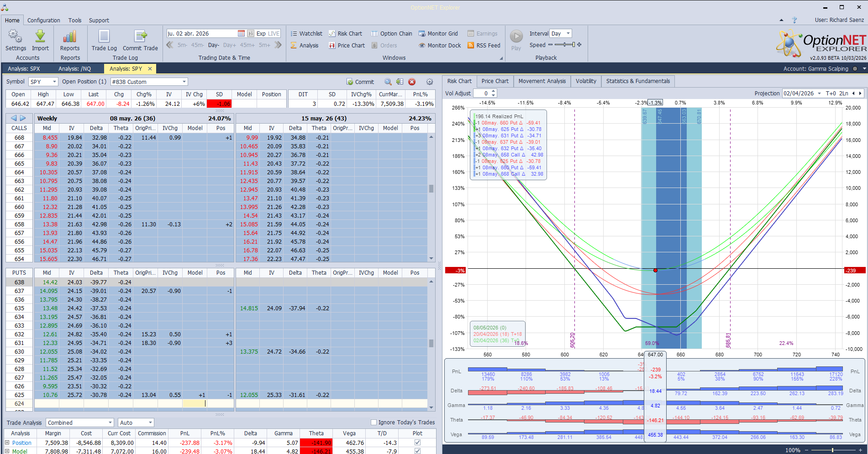
Task: Toggle the Exp expiration button
Action: [x=261, y=33]
